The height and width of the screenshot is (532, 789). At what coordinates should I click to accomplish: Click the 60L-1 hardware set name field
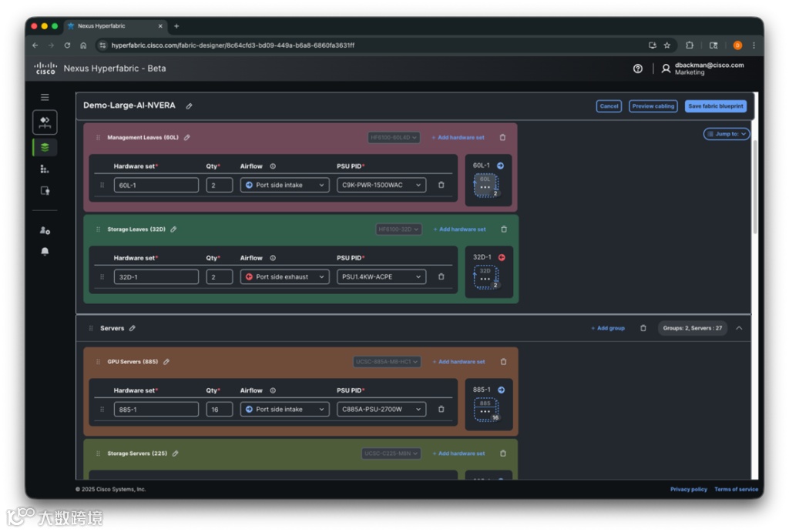click(x=156, y=185)
